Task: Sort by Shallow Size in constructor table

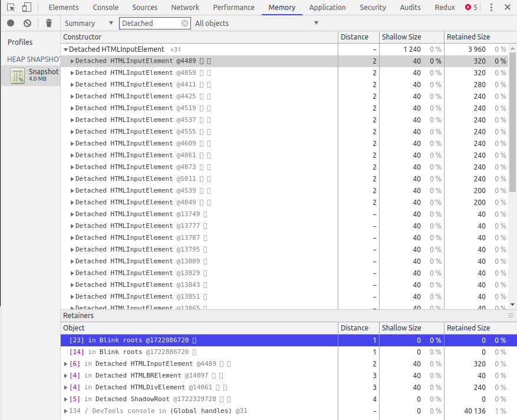Action: tap(411, 37)
